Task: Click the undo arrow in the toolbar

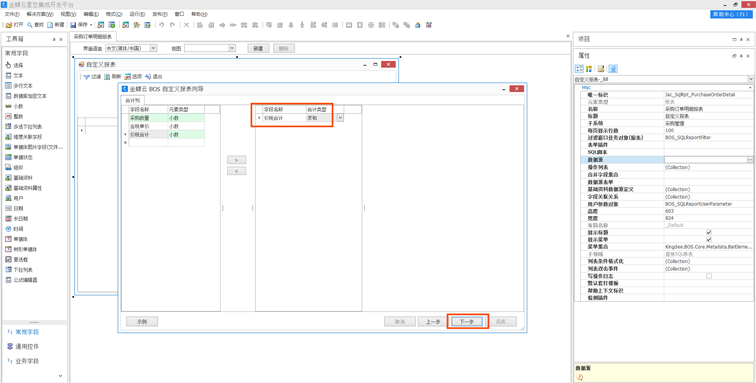Action: [162, 25]
